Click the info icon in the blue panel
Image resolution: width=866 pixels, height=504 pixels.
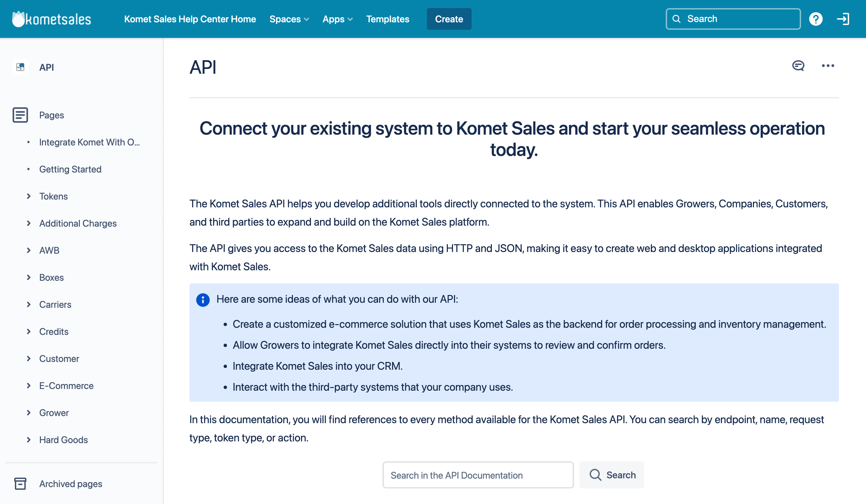203,300
